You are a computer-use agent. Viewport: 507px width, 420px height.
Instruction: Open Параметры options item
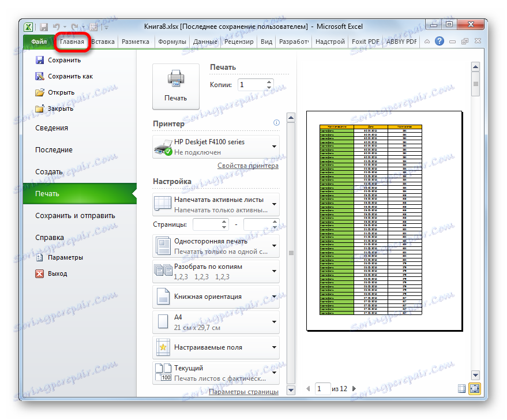pos(59,257)
